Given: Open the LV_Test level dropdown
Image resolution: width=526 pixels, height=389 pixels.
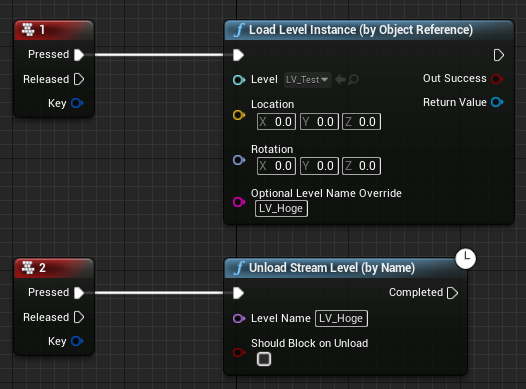Looking at the screenshot, I should coord(308,80).
